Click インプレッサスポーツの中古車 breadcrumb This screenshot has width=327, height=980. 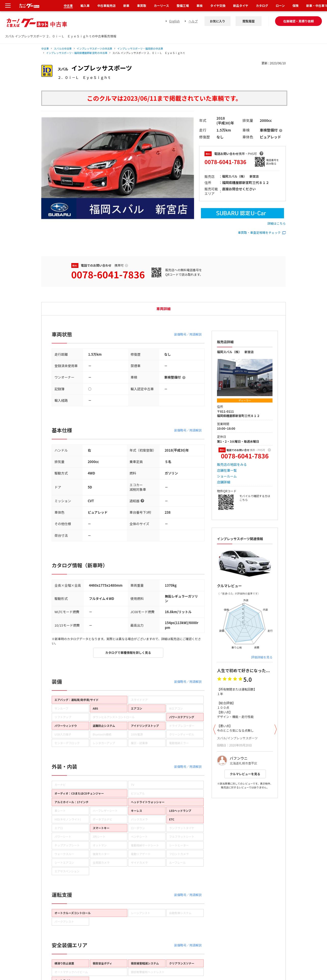click(x=94, y=49)
